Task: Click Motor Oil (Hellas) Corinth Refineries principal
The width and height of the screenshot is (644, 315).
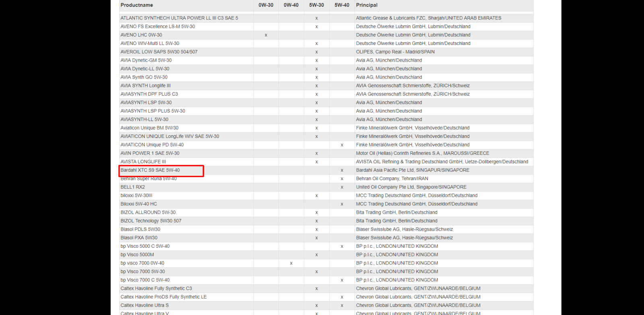Action: (x=423, y=153)
